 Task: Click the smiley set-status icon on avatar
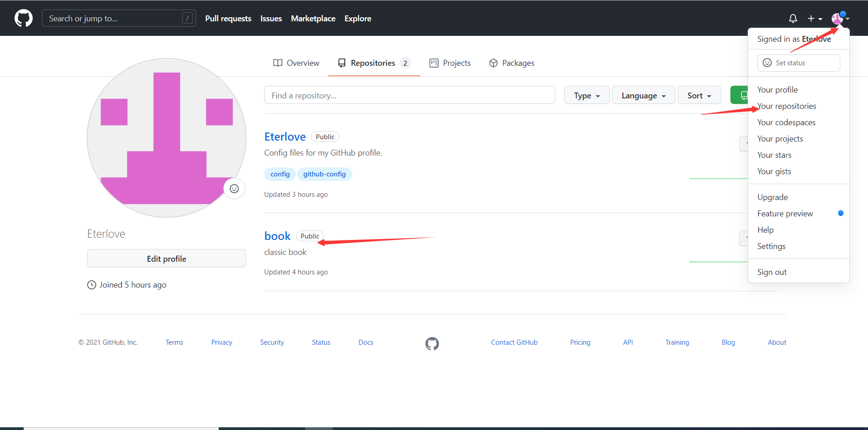[234, 189]
